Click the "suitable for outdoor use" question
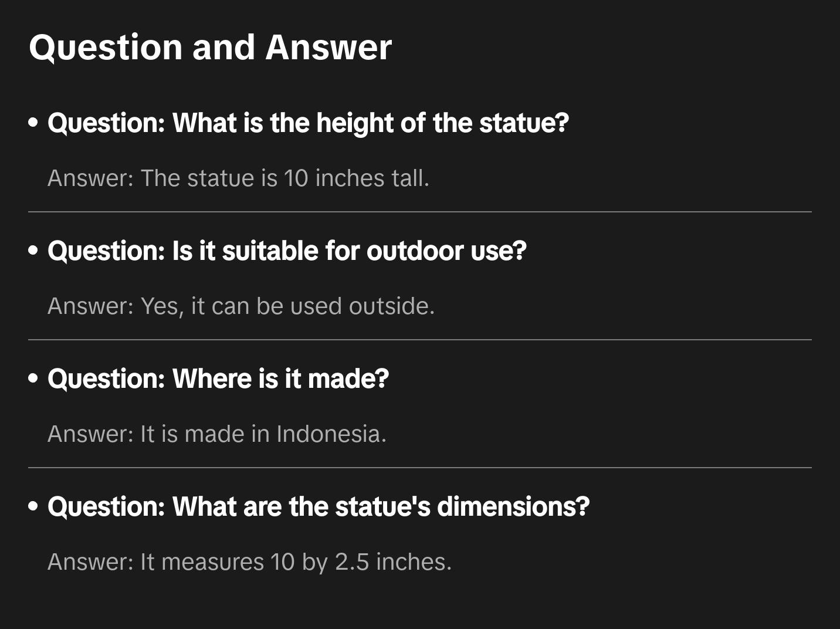This screenshot has height=629, width=840. (x=287, y=251)
